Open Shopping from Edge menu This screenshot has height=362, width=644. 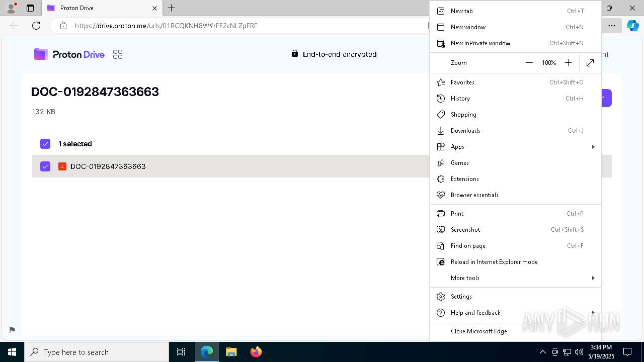515,115
